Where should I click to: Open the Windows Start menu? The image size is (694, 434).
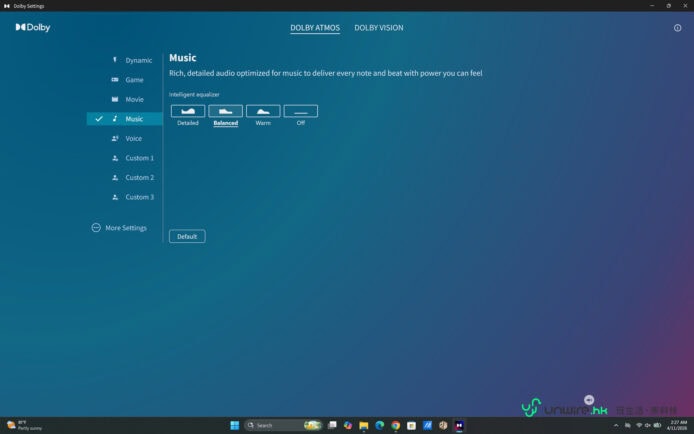(235, 425)
